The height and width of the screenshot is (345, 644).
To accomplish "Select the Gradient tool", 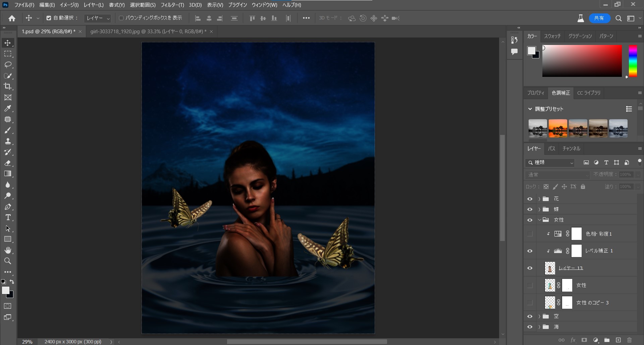I will tap(8, 174).
